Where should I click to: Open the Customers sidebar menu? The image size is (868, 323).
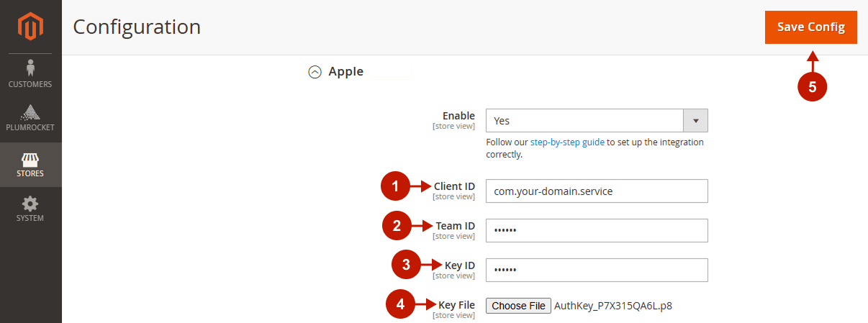[30, 74]
